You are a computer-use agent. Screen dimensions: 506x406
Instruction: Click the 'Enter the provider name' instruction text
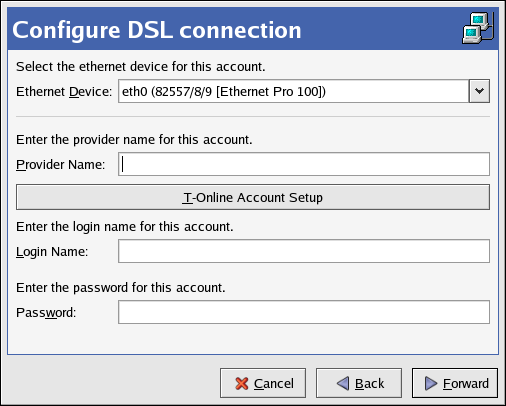pos(134,140)
